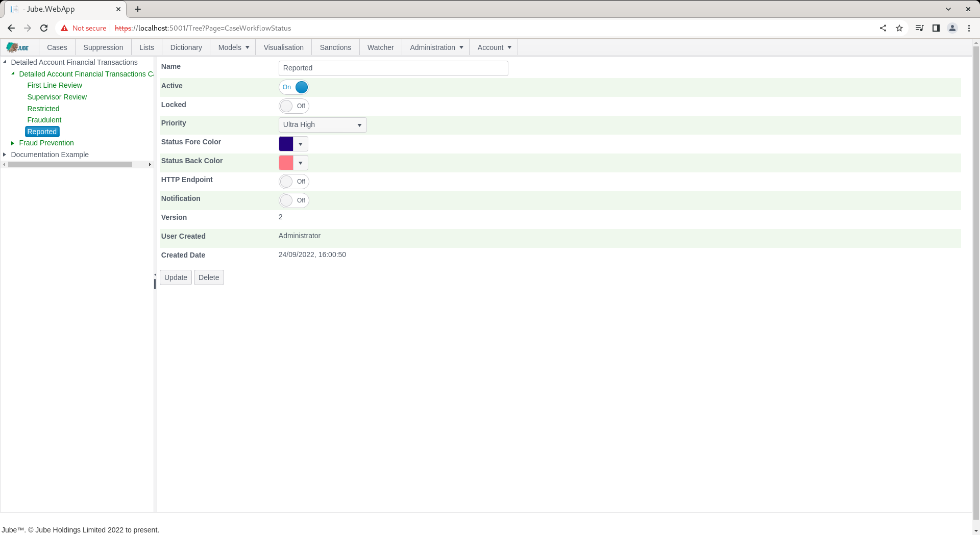Enable the Notification switch
This screenshot has height=535, width=980.
tap(294, 200)
